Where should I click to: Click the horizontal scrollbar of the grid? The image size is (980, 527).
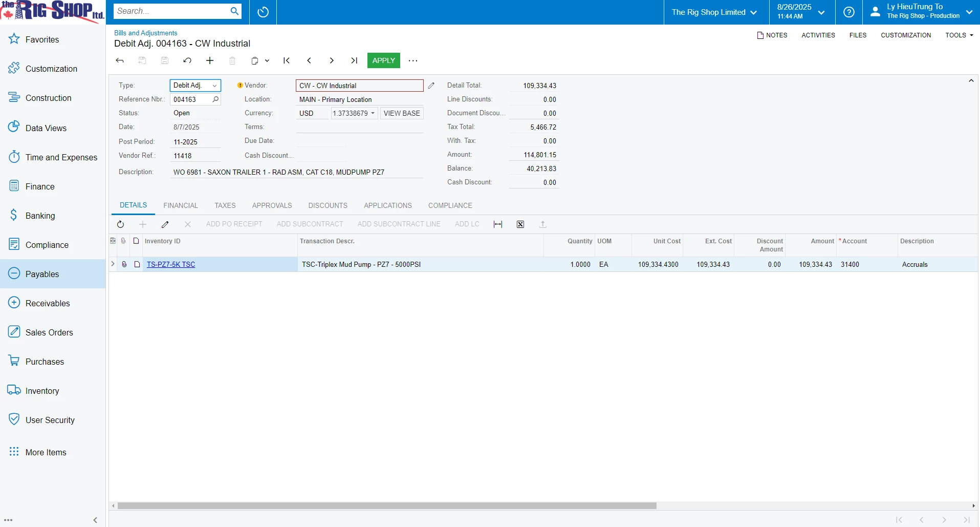387,505
